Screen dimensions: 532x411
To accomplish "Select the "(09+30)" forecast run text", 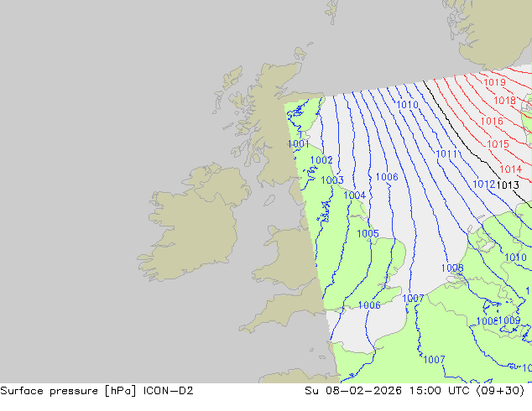I will tap(501, 391).
